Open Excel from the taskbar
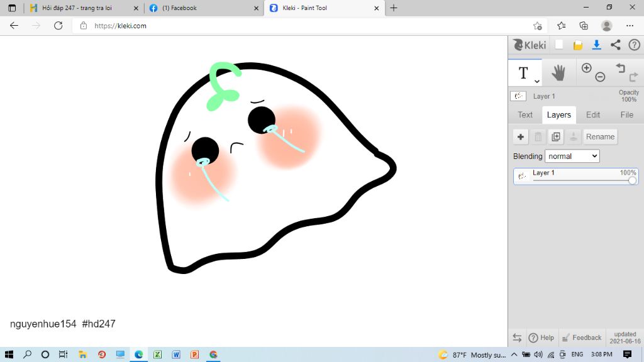Viewport: 644px width, 362px height. [157, 354]
